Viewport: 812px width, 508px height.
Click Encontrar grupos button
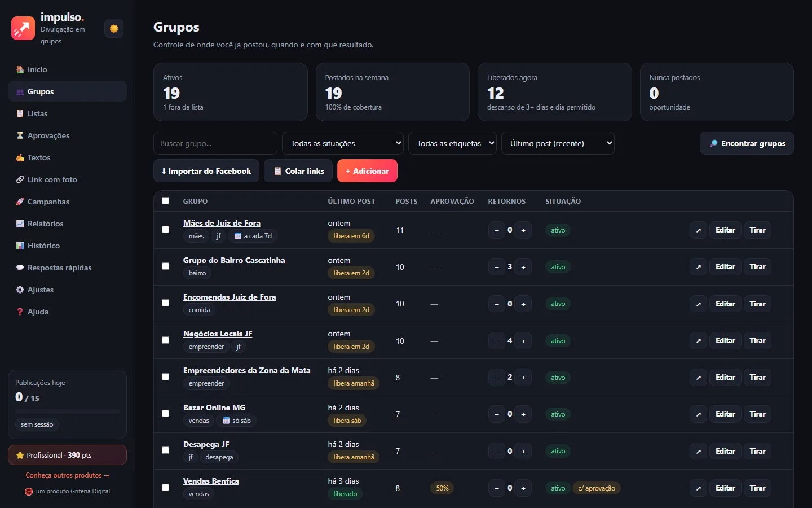pyautogui.click(x=747, y=143)
